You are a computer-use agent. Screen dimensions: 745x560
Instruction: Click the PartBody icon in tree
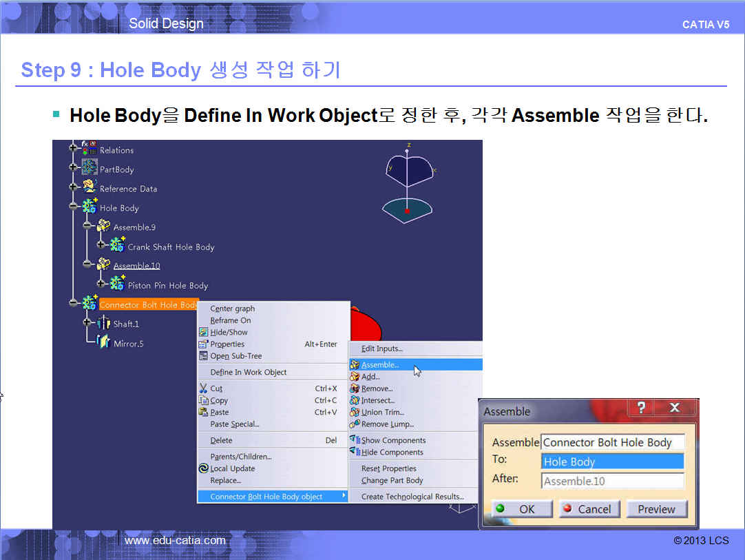coord(90,168)
